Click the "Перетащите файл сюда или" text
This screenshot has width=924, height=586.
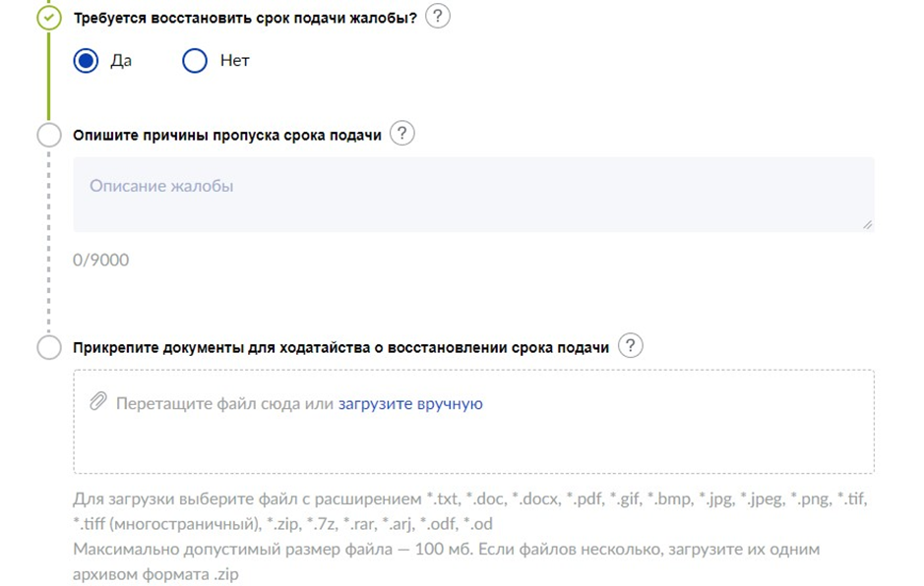point(224,403)
